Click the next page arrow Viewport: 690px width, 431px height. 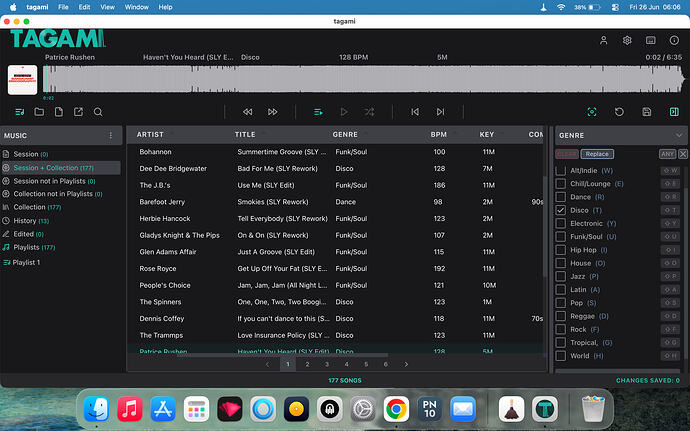click(x=406, y=364)
